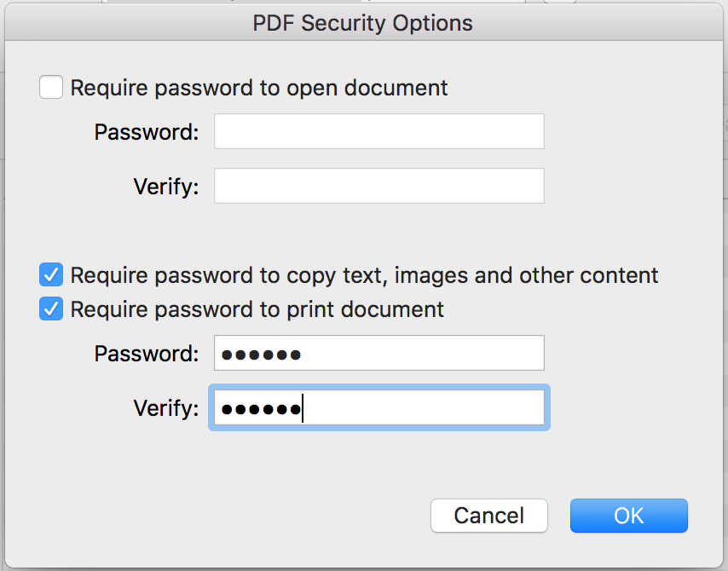Focus the open-document Password field
Image resolution: width=728 pixels, height=571 pixels.
click(378, 132)
